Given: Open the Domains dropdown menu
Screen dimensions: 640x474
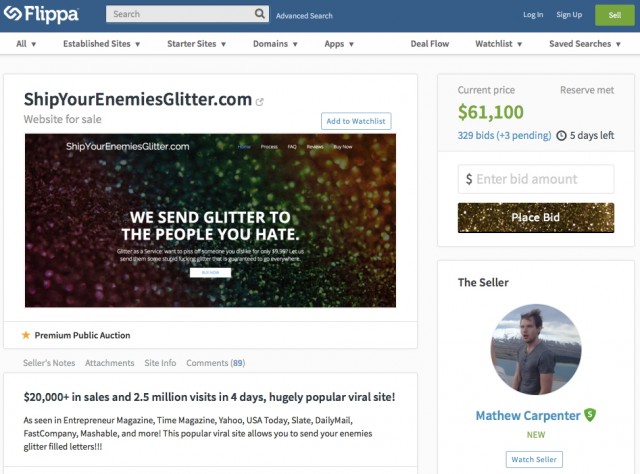Looking at the screenshot, I should pos(275,44).
